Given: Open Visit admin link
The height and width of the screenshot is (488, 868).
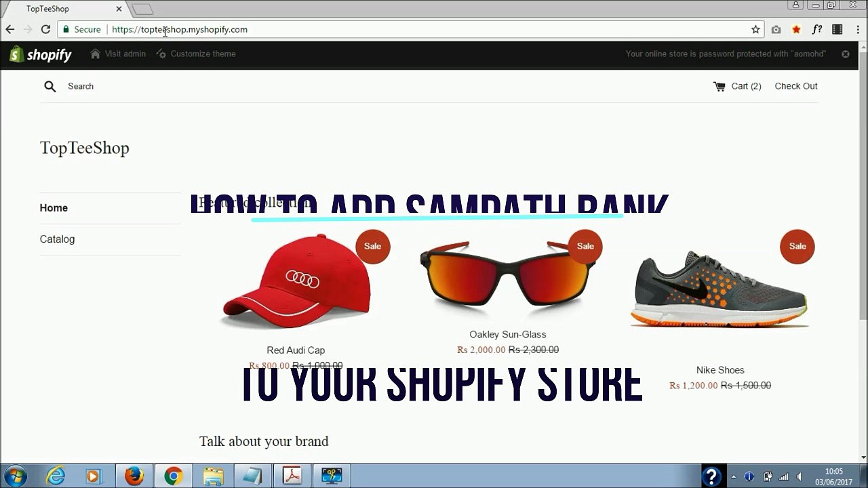Looking at the screenshot, I should (118, 54).
